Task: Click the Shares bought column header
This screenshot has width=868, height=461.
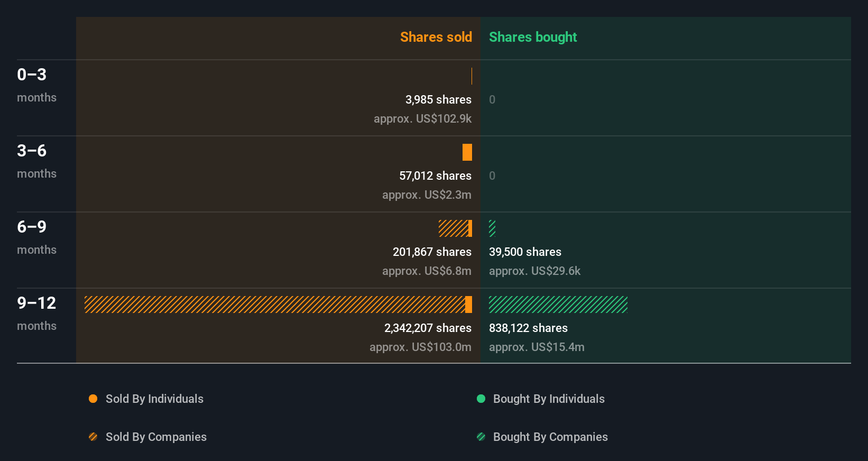Action: click(533, 37)
